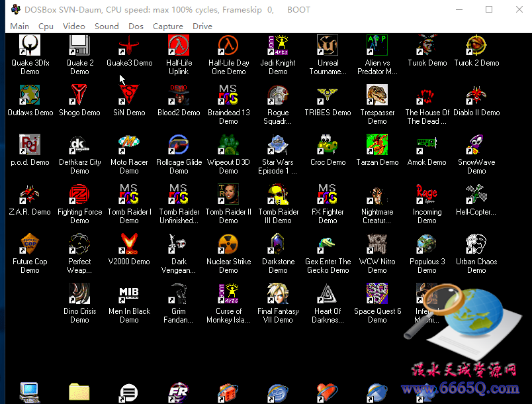Open Dethkarz City Demo icon
Image resolution: width=532 pixels, height=404 pixels.
click(79, 144)
